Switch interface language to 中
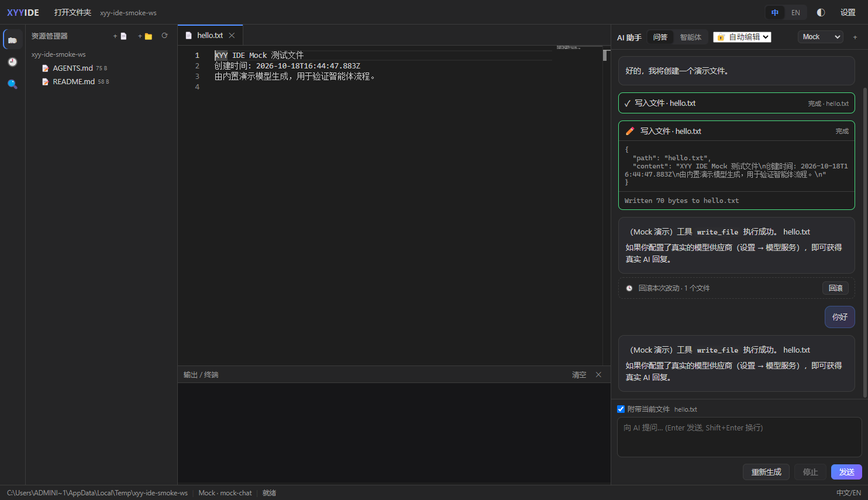This screenshot has width=868, height=500. point(775,12)
